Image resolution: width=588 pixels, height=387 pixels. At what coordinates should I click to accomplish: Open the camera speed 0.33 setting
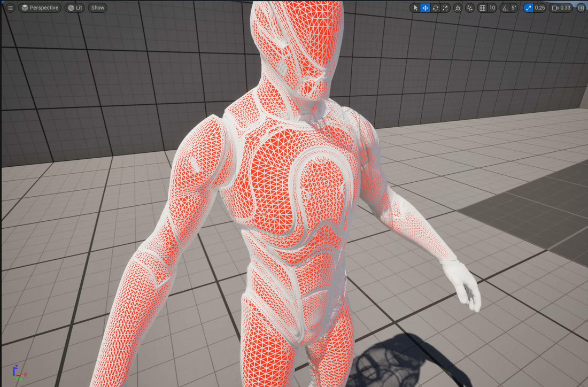pyautogui.click(x=561, y=7)
